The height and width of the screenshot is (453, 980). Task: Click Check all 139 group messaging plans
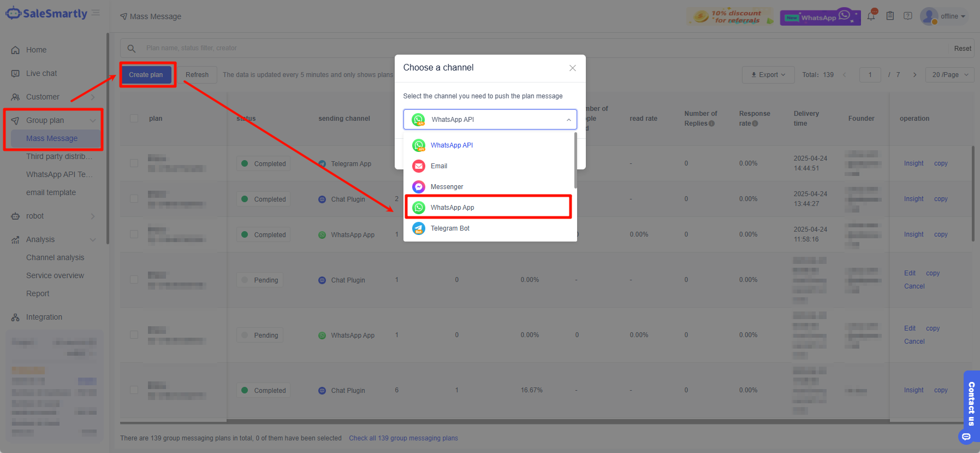pos(403,438)
